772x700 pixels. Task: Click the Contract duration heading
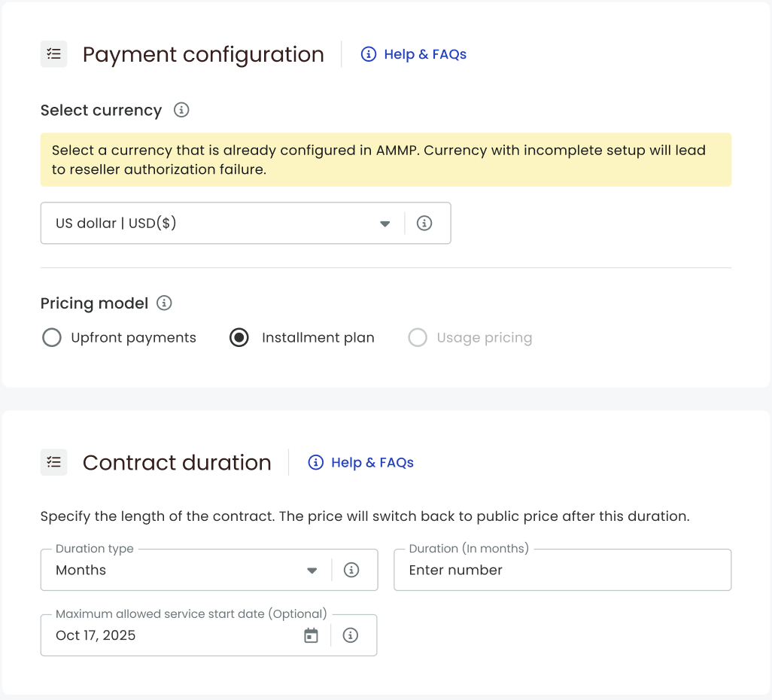(177, 462)
